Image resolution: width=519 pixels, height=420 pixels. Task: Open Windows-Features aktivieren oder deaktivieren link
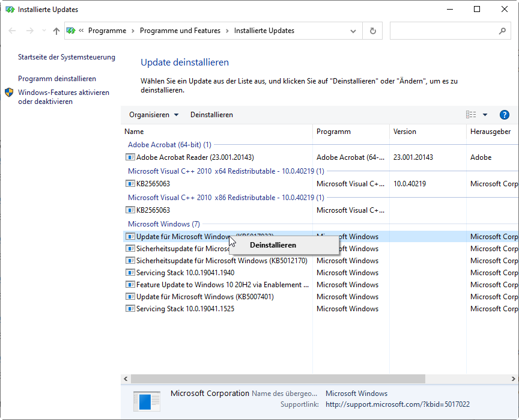click(x=64, y=97)
